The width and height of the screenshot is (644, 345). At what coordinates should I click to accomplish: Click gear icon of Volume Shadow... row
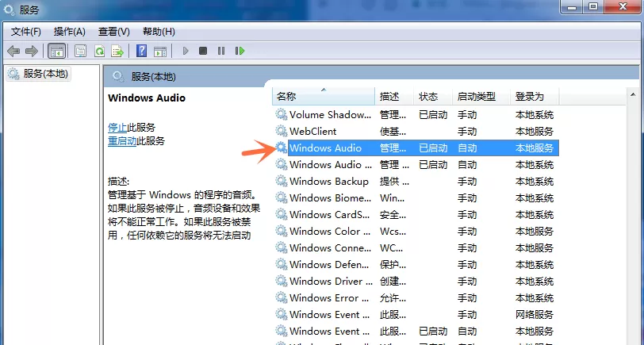pyautogui.click(x=282, y=114)
